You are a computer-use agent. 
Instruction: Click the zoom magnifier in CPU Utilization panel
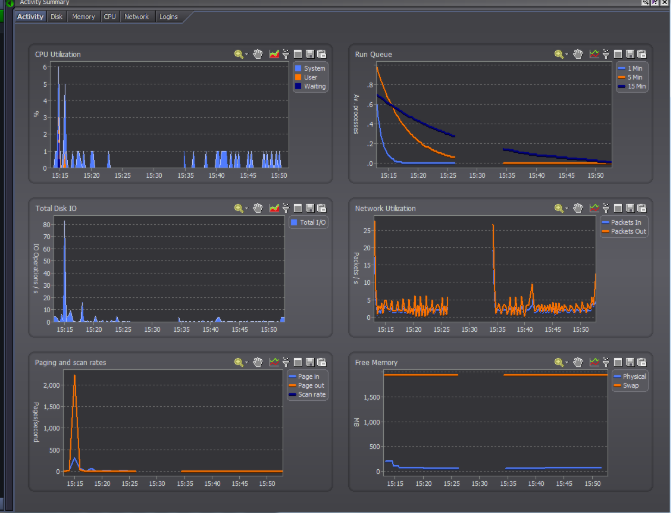[x=238, y=54]
